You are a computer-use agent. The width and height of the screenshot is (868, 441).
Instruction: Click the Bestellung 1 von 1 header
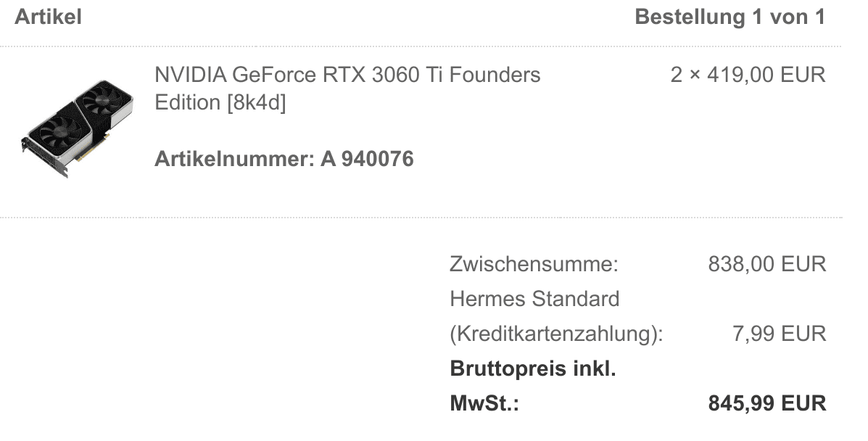(x=729, y=17)
